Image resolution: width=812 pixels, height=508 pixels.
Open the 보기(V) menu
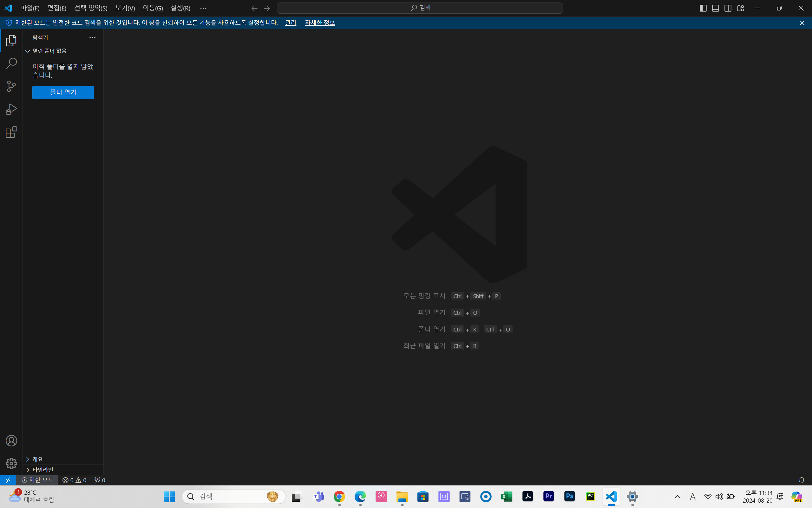pos(125,8)
